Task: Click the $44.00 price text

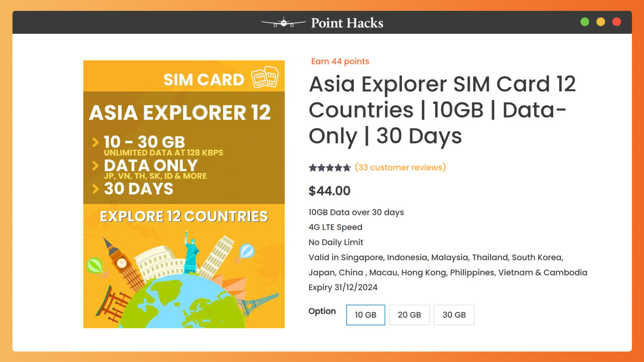Action: 330,191
